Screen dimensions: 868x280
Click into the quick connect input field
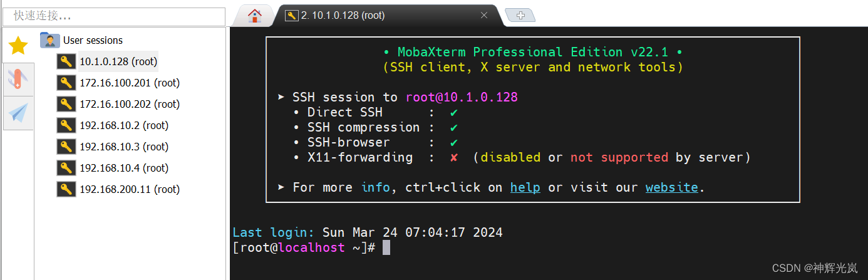(x=113, y=16)
